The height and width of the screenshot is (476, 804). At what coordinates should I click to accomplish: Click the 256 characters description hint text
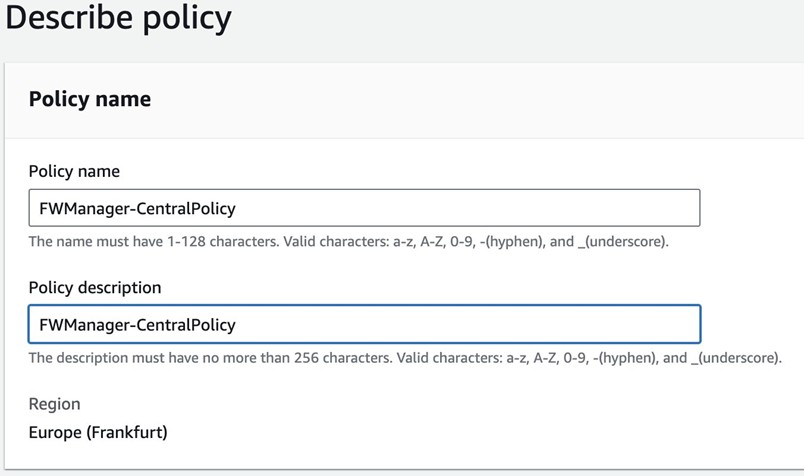pyautogui.click(x=404, y=358)
